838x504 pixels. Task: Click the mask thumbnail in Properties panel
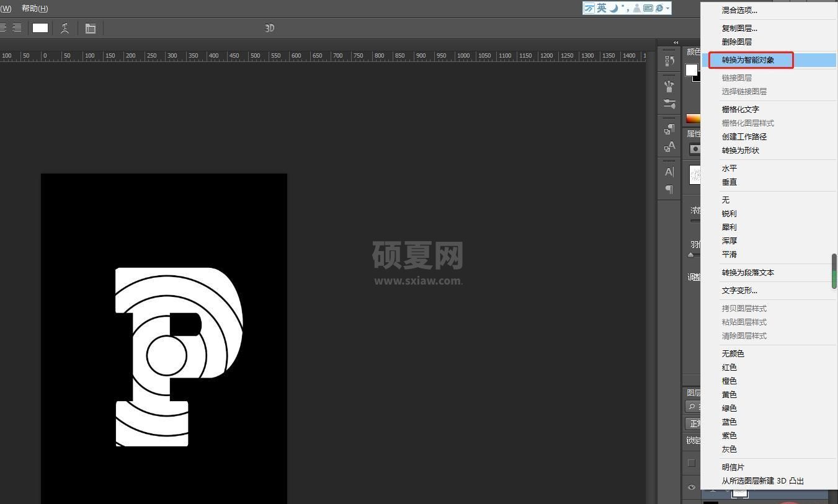pos(695,174)
